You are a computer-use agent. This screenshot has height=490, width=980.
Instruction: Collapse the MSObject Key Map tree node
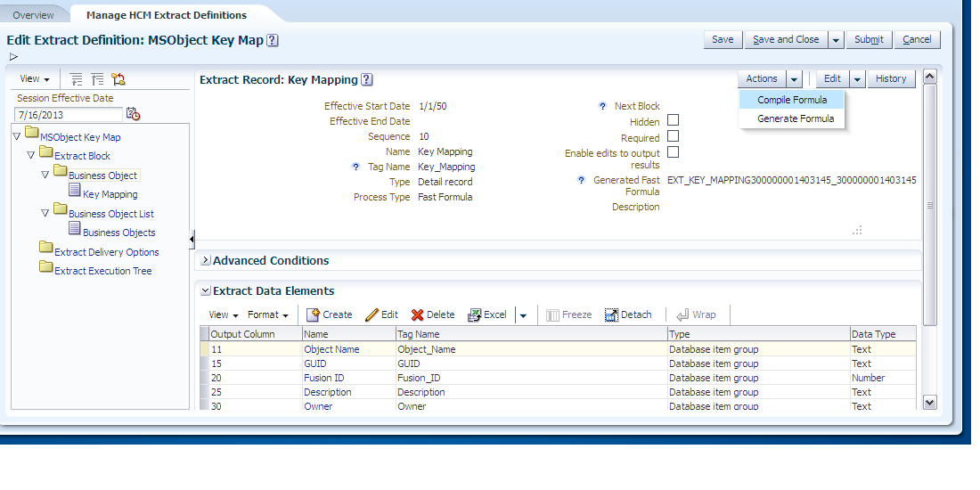[x=17, y=136]
